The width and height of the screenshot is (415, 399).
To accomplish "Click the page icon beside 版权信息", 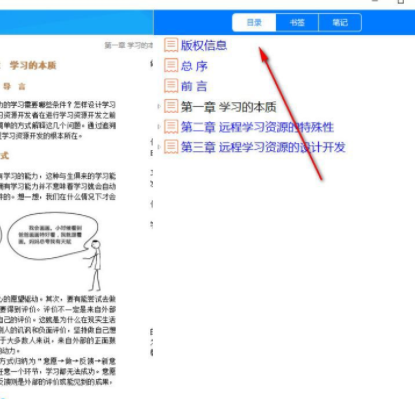I will (x=171, y=45).
